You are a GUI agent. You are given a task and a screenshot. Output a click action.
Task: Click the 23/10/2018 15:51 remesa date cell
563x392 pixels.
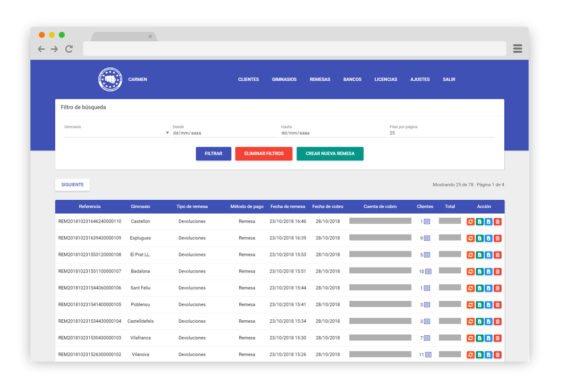click(x=287, y=271)
